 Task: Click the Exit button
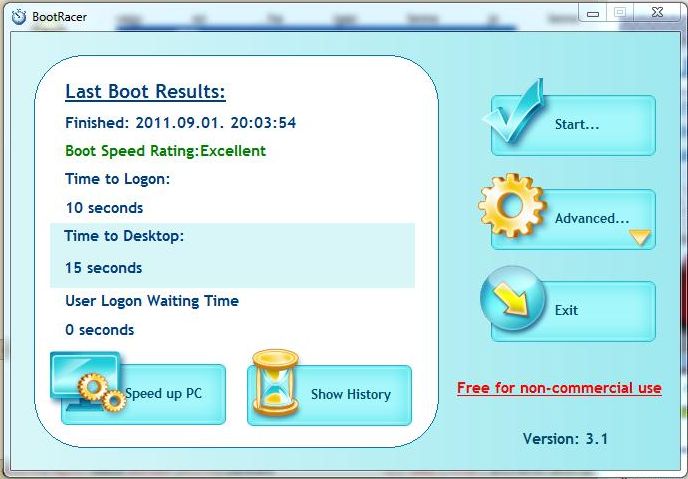(573, 311)
